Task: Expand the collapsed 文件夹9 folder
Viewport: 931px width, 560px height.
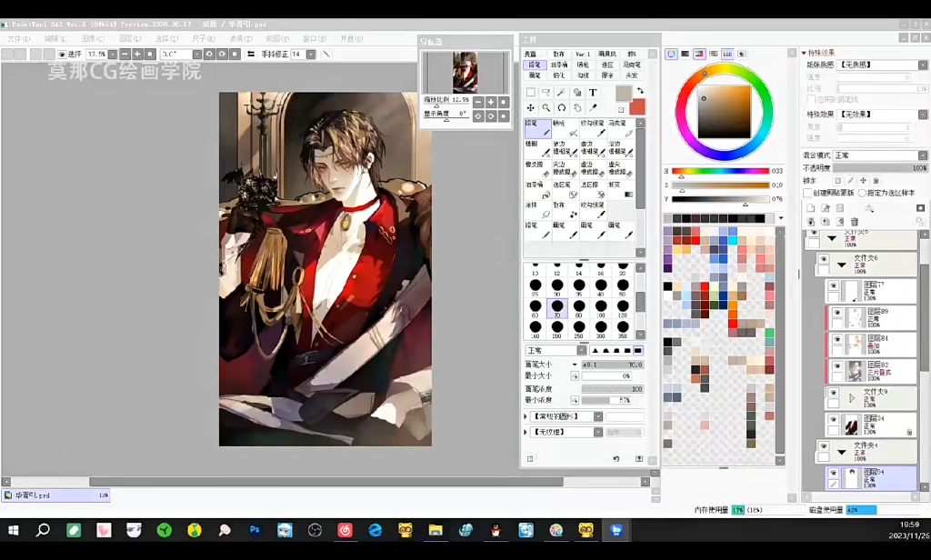Action: click(852, 397)
